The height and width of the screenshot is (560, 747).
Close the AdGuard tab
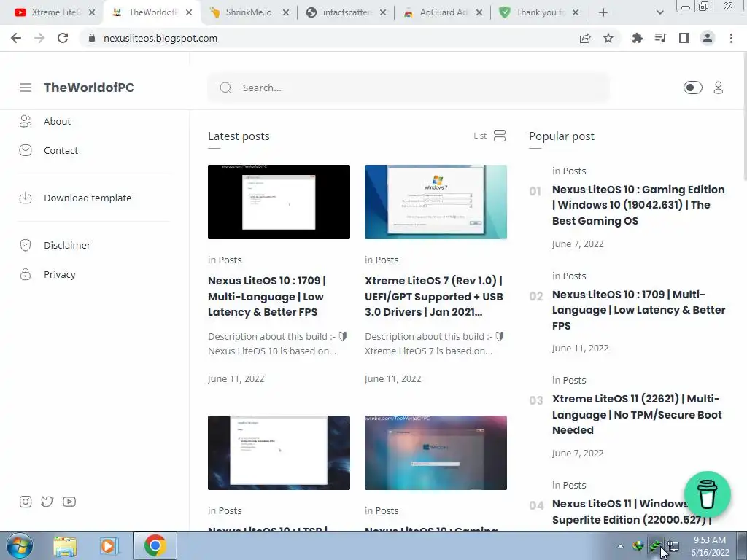coord(479,12)
